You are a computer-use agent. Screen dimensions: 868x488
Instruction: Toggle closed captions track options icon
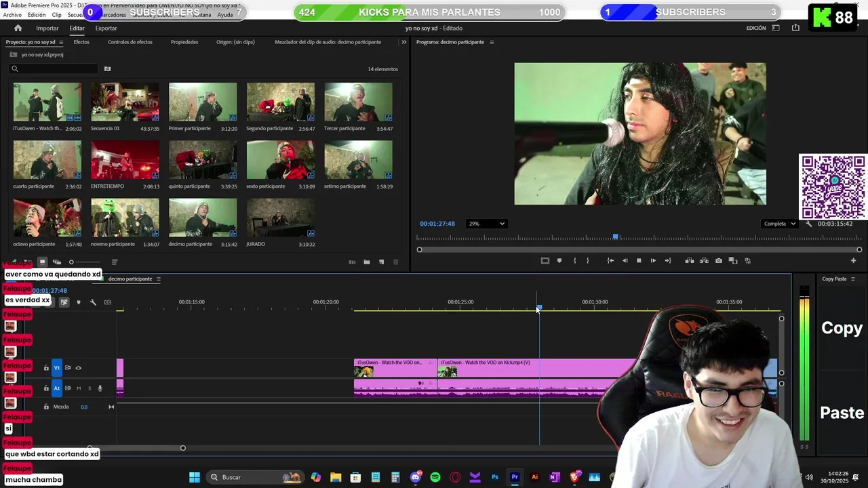[107, 302]
